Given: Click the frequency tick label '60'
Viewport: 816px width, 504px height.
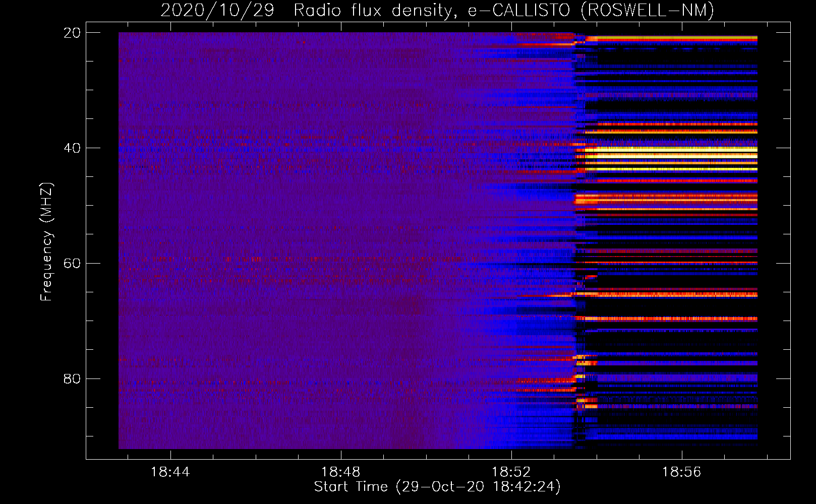Looking at the screenshot, I should pos(72,264).
